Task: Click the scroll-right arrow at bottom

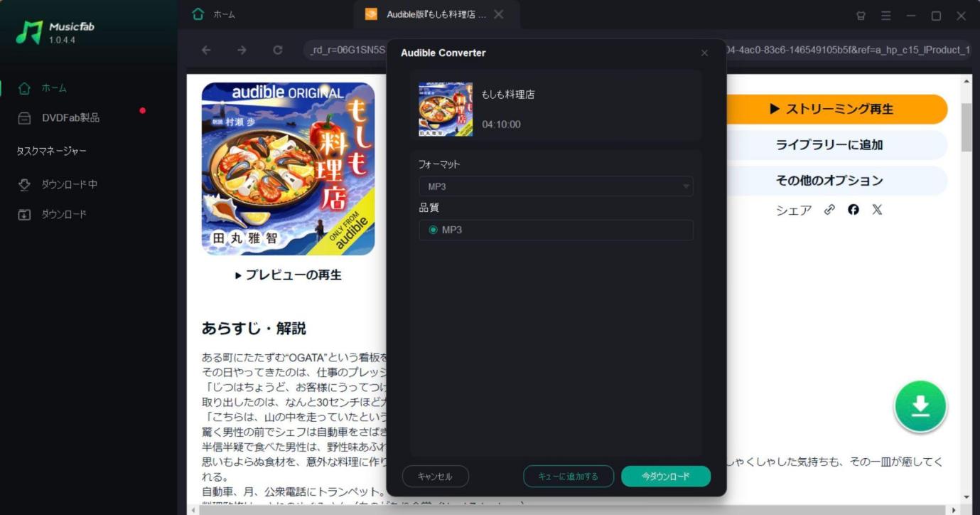Action: [x=953, y=510]
